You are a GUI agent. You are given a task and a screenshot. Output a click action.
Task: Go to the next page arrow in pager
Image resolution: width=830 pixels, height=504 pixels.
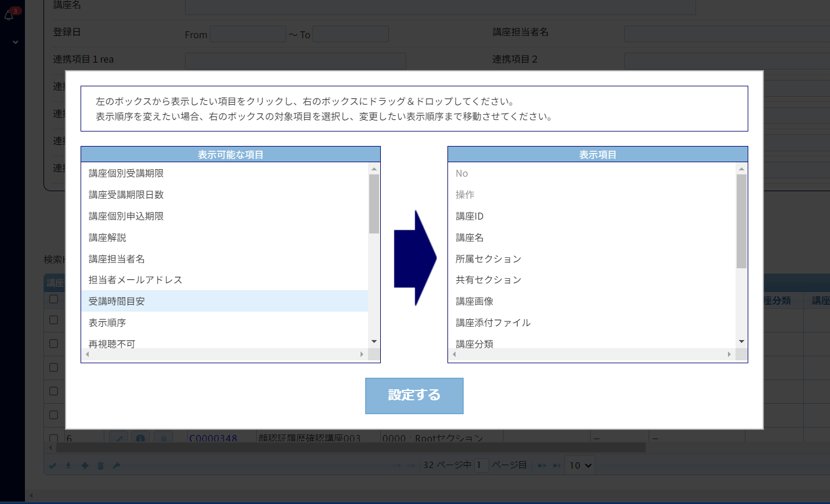542,466
